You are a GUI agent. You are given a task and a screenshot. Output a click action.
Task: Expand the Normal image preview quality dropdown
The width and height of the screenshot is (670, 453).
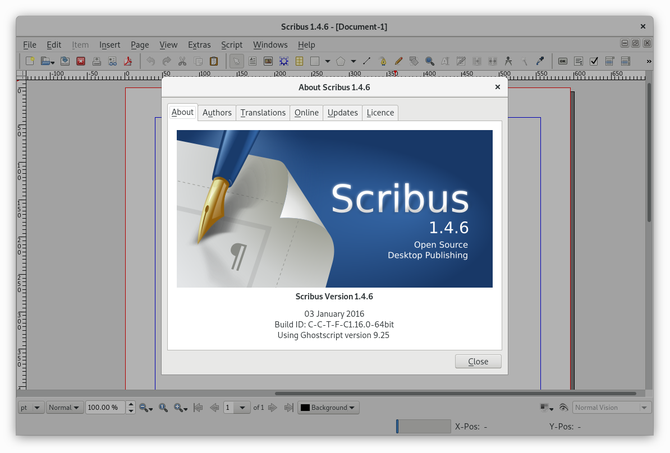tap(64, 408)
